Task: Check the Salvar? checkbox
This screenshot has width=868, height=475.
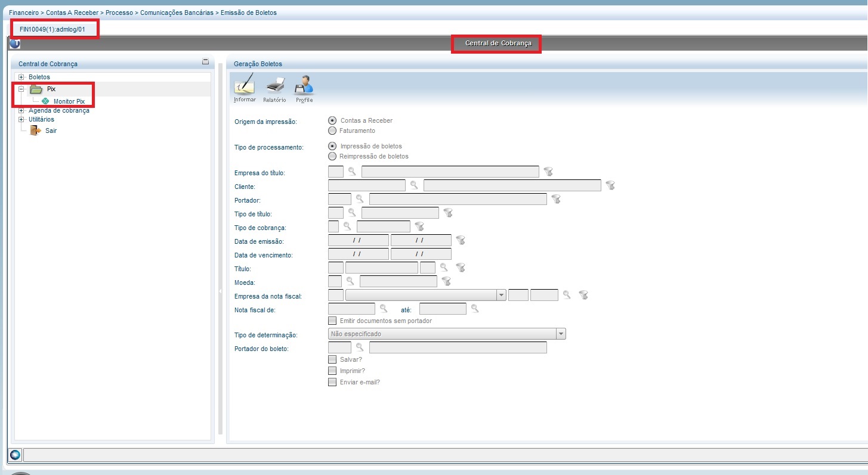Action: pos(332,359)
